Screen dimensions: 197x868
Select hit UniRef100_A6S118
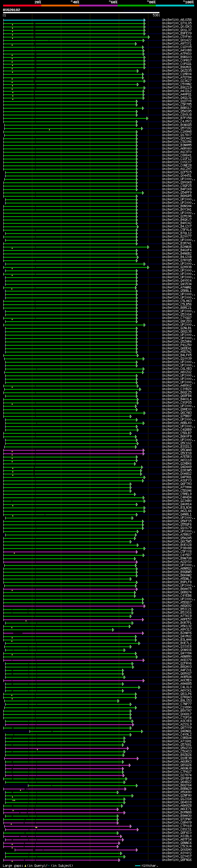[177, 460]
